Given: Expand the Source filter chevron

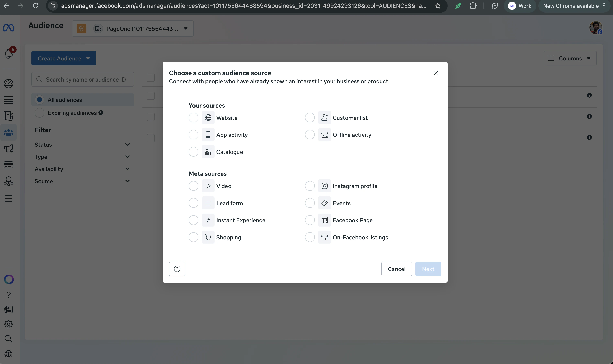Looking at the screenshot, I should [127, 181].
